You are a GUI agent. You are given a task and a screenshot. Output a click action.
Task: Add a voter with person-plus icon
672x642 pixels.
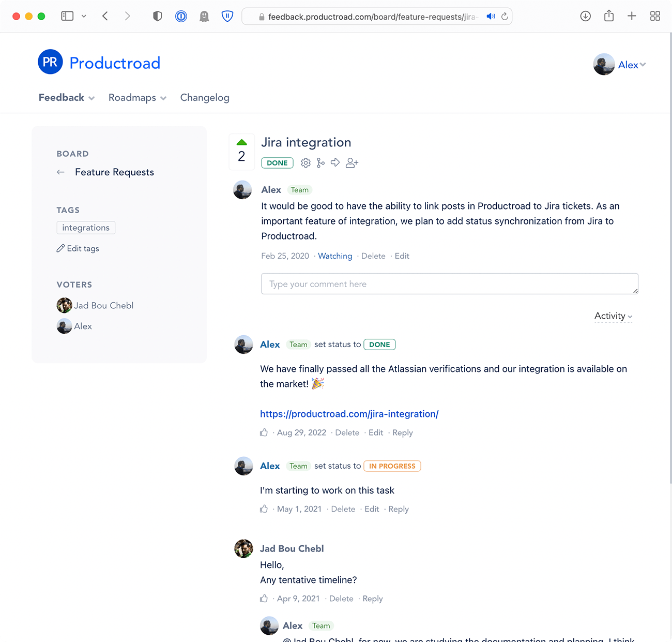[x=352, y=163]
